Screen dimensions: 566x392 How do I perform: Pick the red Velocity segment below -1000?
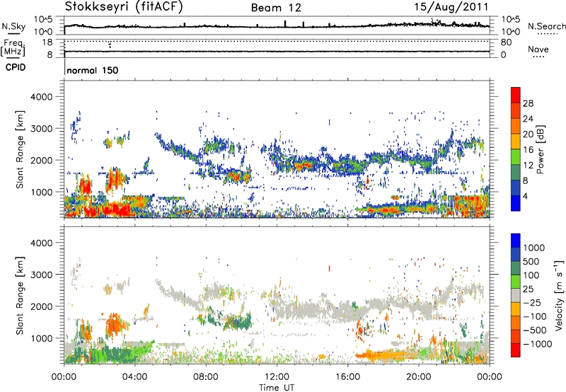click(x=516, y=350)
